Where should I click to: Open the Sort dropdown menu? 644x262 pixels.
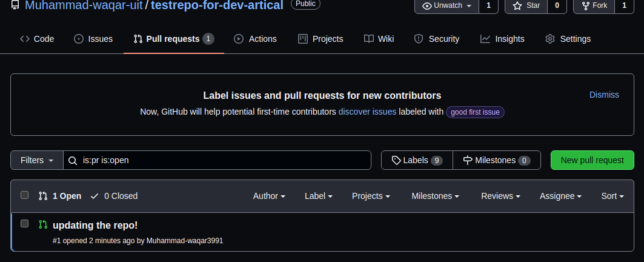612,196
